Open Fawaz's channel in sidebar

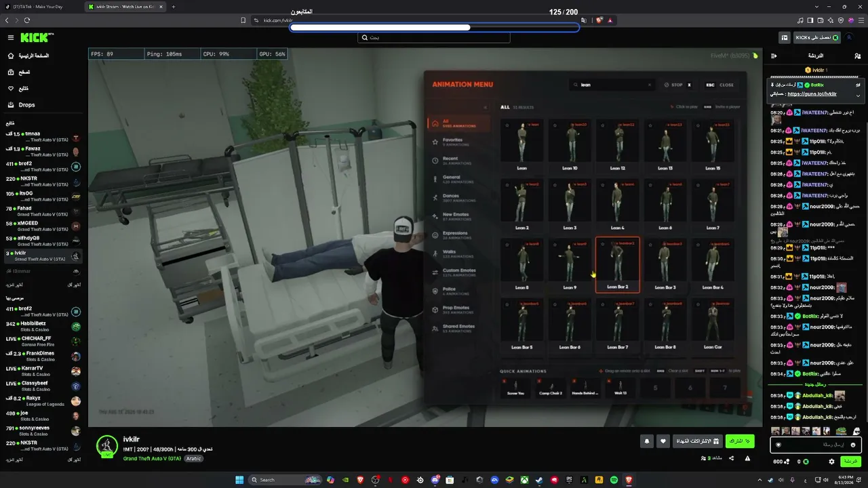[42, 151]
